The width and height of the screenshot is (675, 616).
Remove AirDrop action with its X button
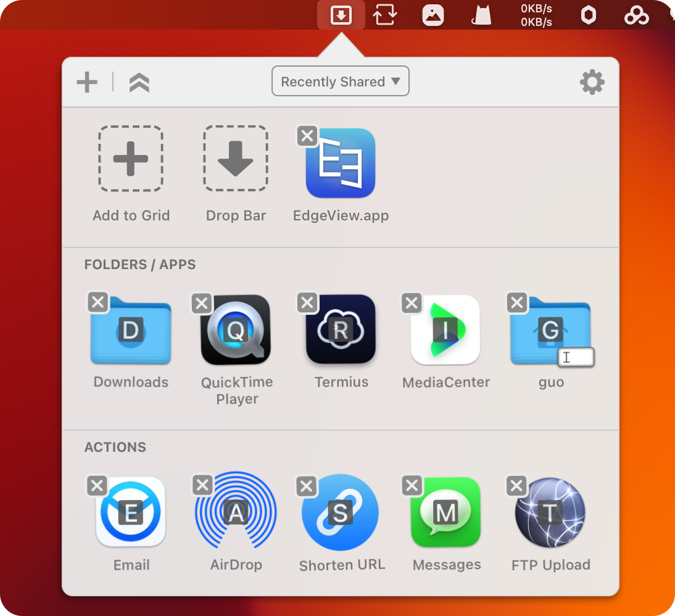point(202,486)
